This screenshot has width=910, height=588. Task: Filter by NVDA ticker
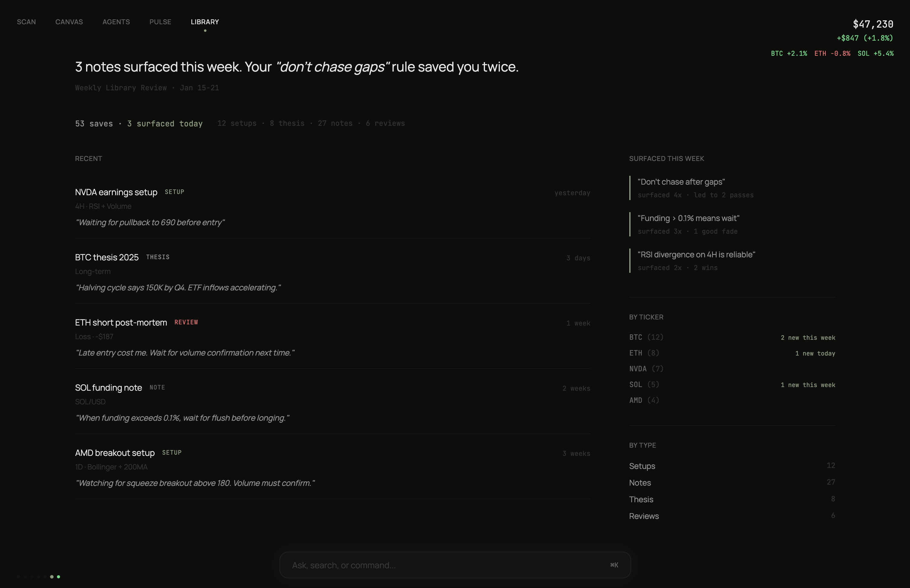[646, 369]
